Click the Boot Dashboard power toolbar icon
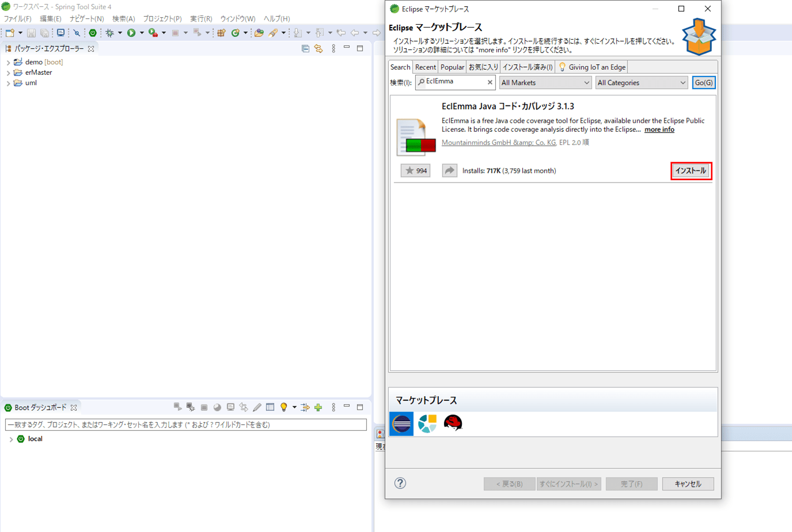The height and width of the screenshot is (532, 792). click(93, 33)
